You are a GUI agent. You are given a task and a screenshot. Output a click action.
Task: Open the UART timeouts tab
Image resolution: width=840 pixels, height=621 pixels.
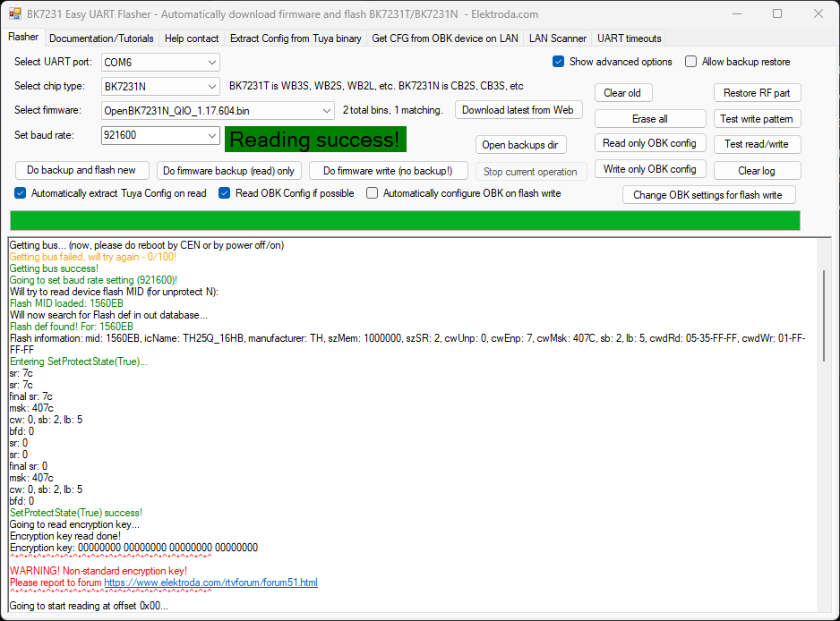click(x=629, y=38)
